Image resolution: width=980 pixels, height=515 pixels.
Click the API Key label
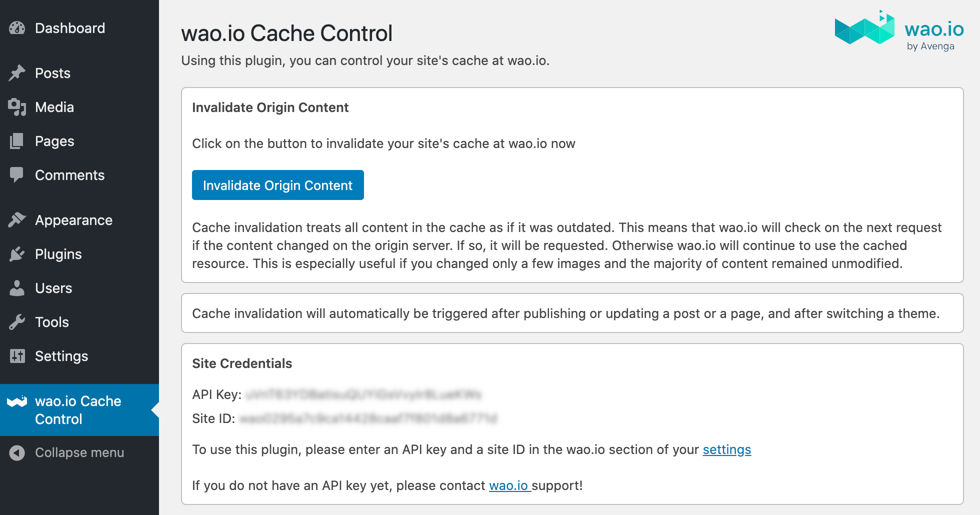point(217,394)
